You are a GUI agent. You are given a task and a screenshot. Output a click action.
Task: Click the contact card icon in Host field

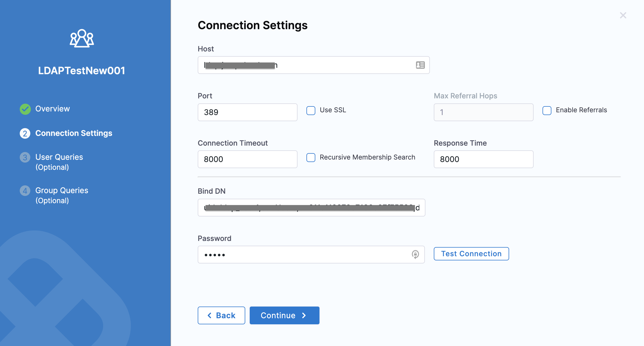point(420,65)
